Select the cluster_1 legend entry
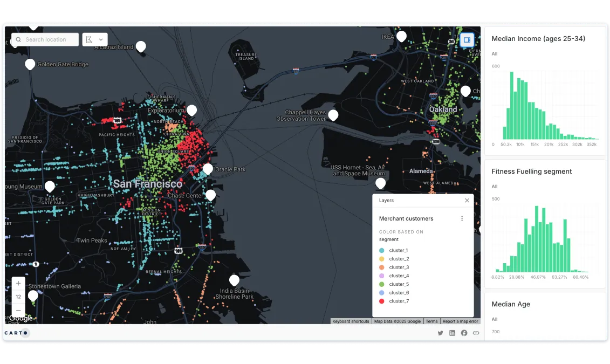This screenshot has width=610, height=364. coord(399,250)
